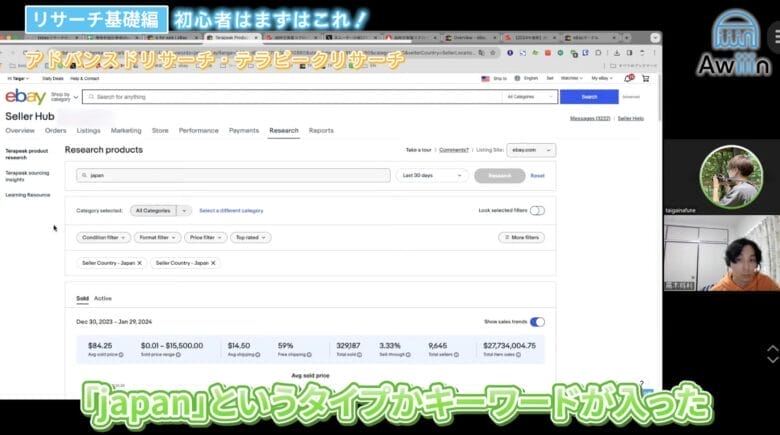780x435 pixels.
Task: Open the Listings tab
Action: (x=89, y=130)
